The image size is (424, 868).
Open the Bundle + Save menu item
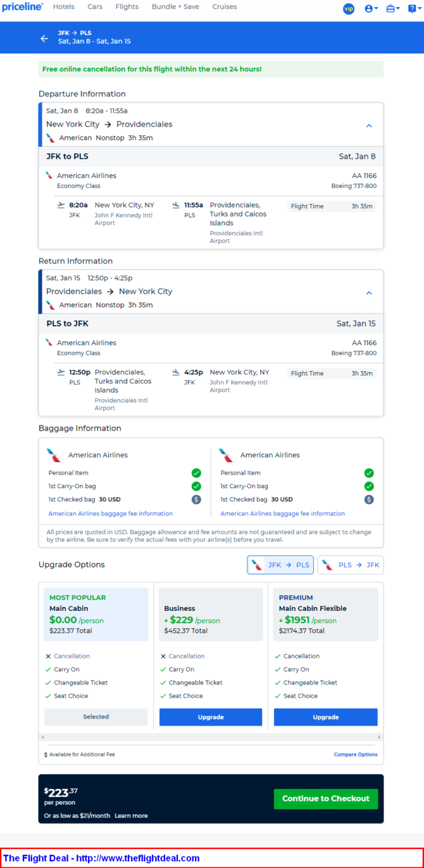(x=175, y=7)
